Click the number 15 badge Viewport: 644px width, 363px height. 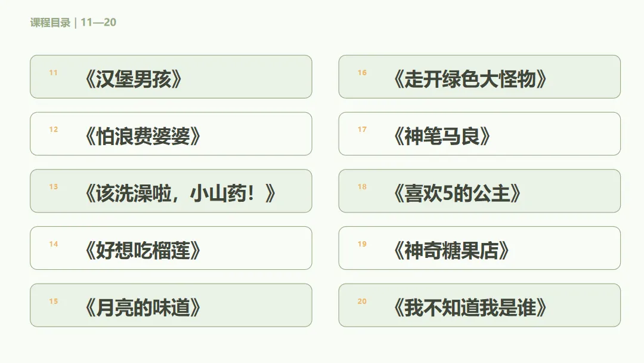[x=54, y=302]
